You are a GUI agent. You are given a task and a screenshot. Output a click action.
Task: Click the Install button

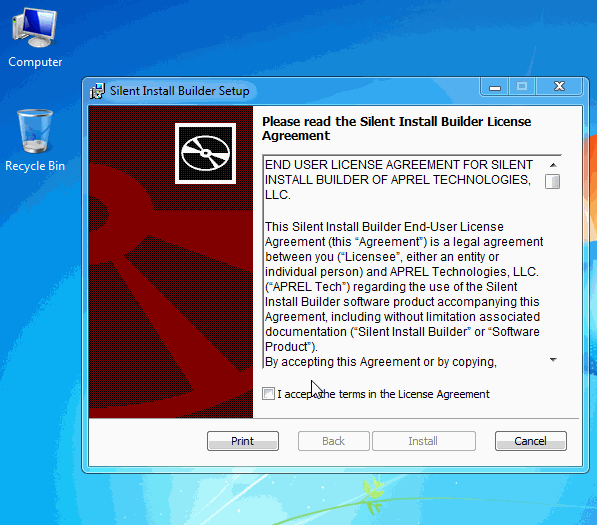(423, 441)
